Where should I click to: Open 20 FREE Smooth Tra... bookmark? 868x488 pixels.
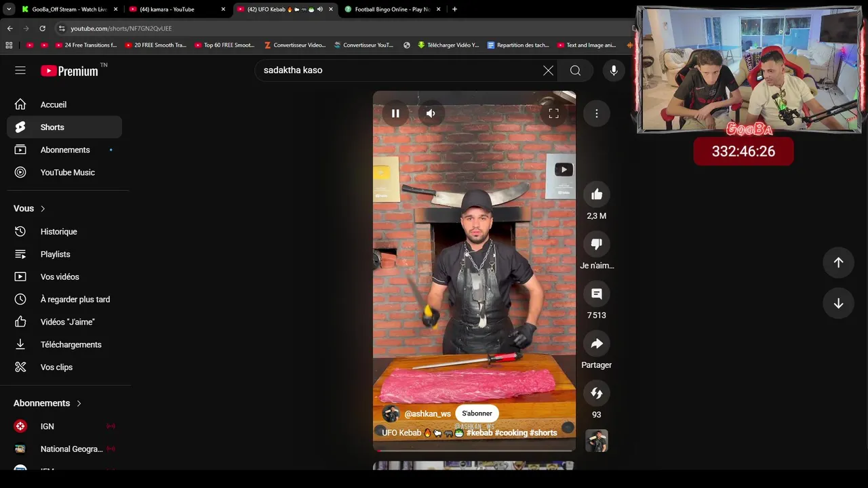click(155, 45)
